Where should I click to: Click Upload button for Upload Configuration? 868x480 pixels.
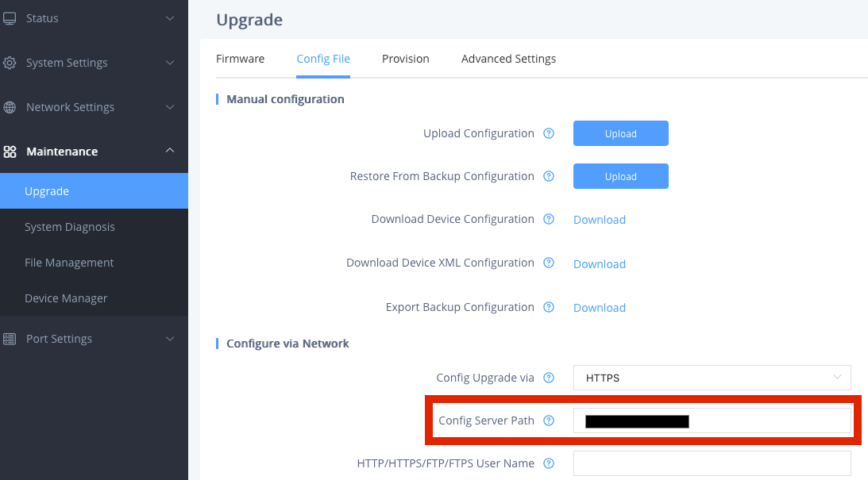(620, 133)
